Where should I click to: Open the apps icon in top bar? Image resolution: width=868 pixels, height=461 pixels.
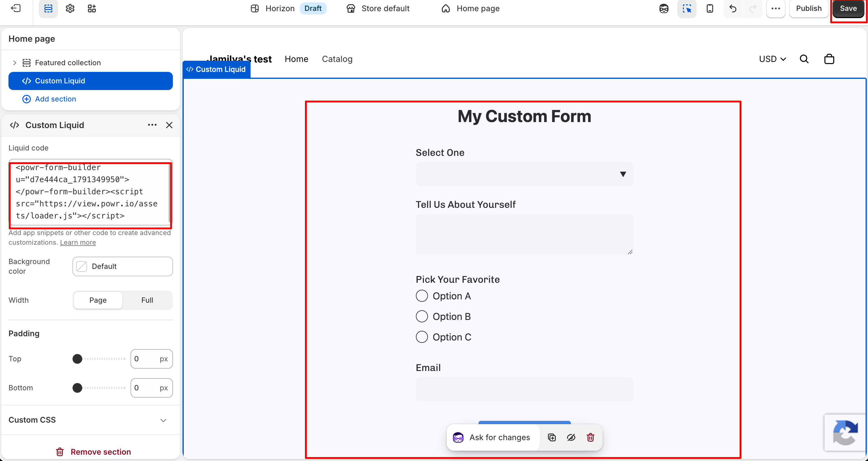tap(92, 8)
